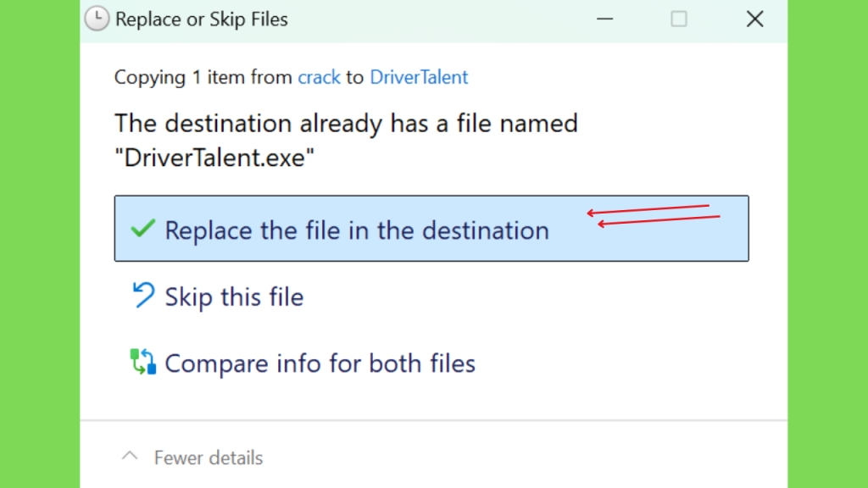868x488 pixels.
Task: Click the red arrows annotation
Action: pyautogui.click(x=654, y=215)
